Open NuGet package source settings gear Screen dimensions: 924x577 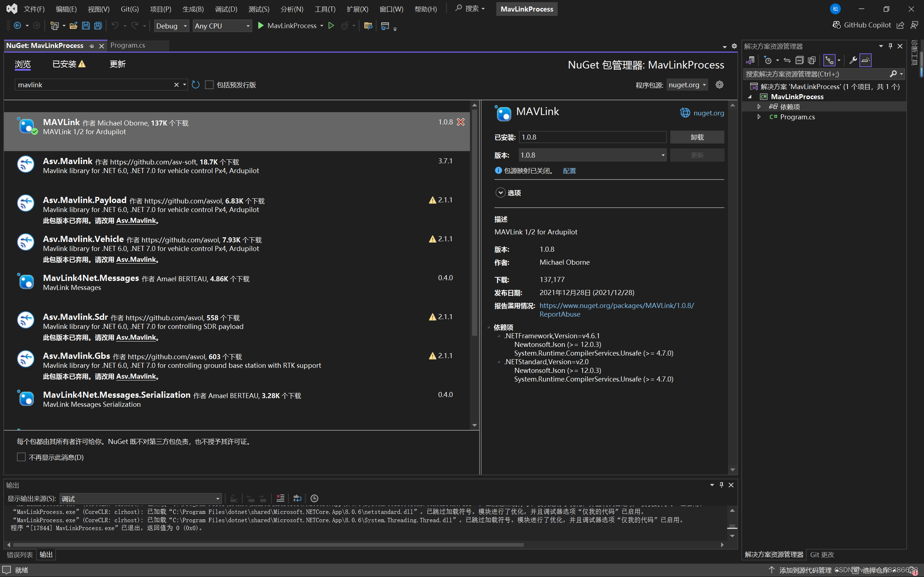pos(719,85)
